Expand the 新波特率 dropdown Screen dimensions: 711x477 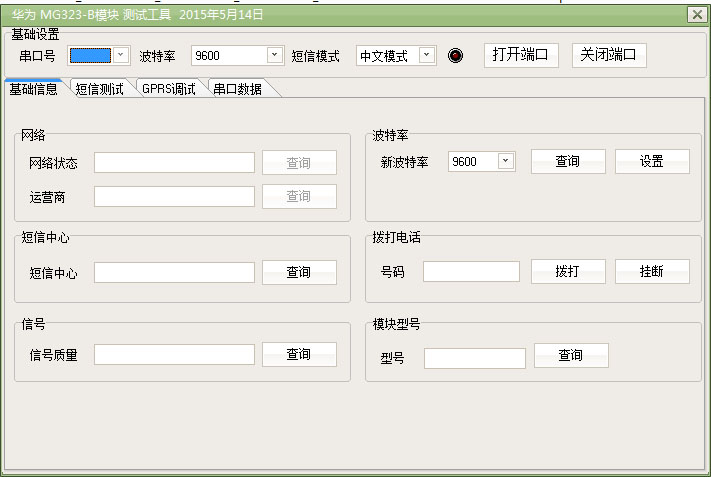click(x=505, y=161)
